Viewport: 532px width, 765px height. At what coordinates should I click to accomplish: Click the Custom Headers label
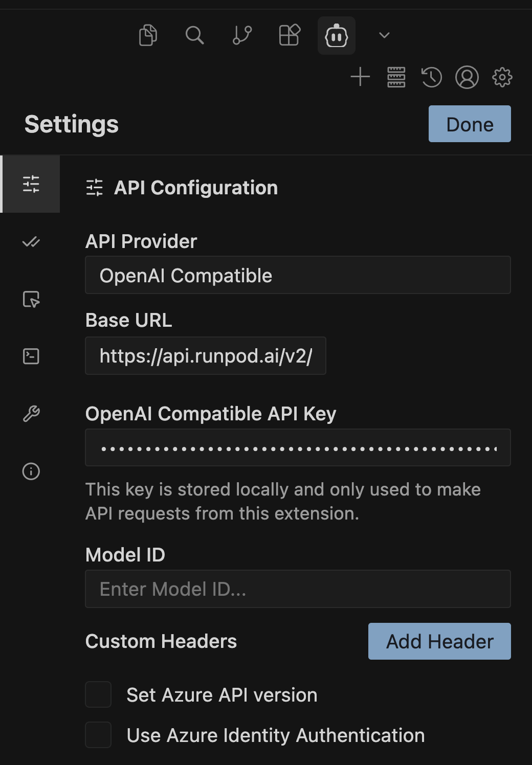click(161, 641)
